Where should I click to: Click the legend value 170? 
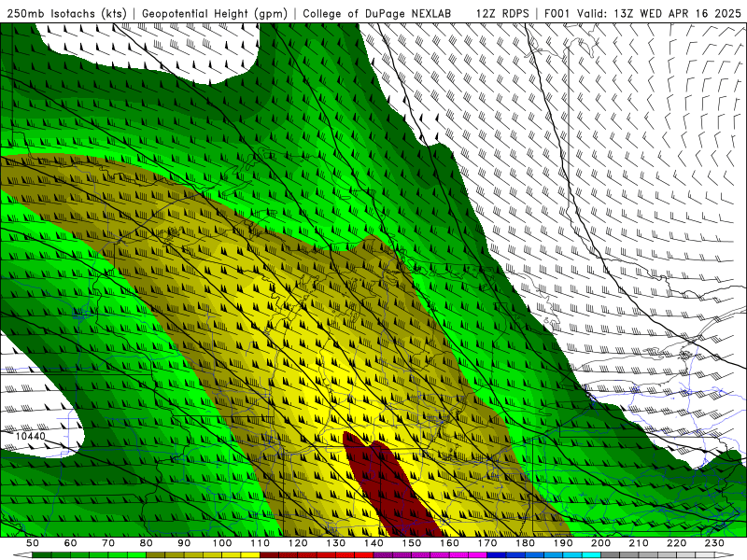click(x=486, y=543)
